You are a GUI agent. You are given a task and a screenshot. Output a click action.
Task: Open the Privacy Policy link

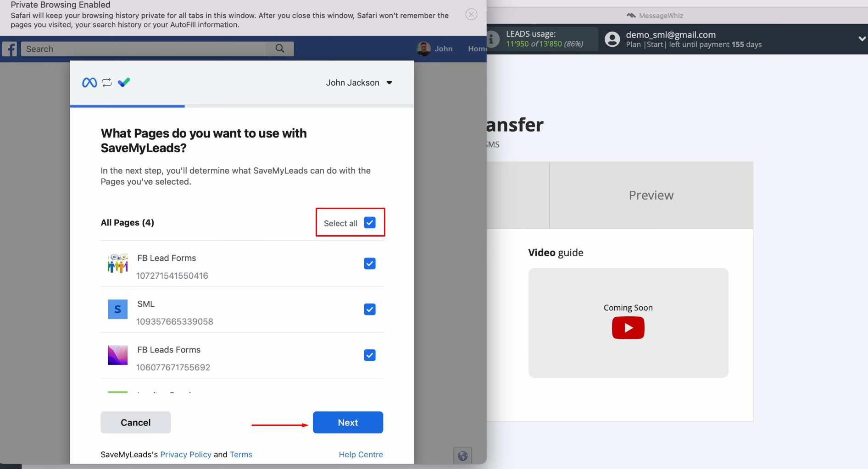[x=186, y=454]
